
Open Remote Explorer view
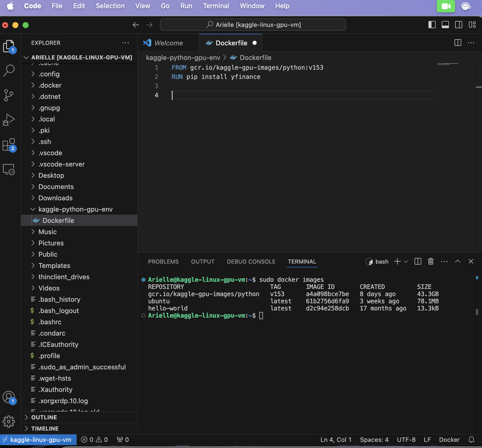point(9,169)
